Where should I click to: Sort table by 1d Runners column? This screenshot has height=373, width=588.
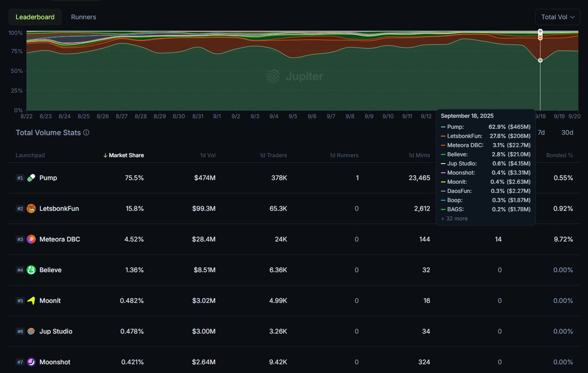(x=344, y=155)
